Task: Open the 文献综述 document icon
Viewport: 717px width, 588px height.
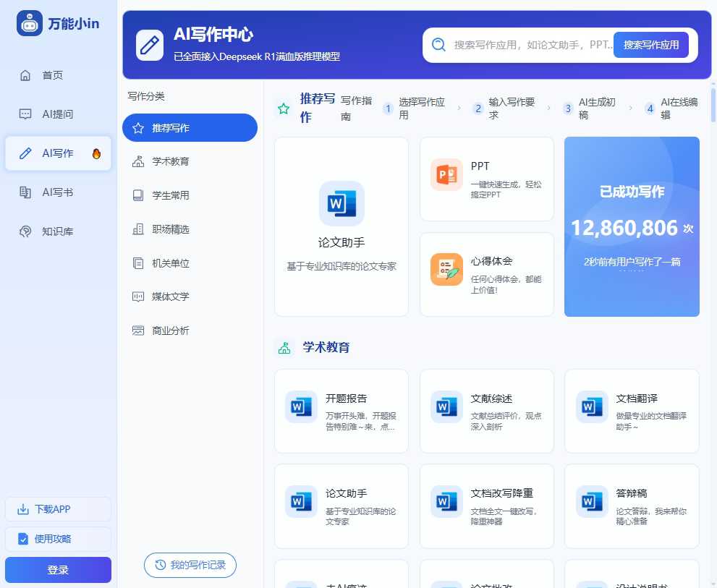Action: coord(446,406)
